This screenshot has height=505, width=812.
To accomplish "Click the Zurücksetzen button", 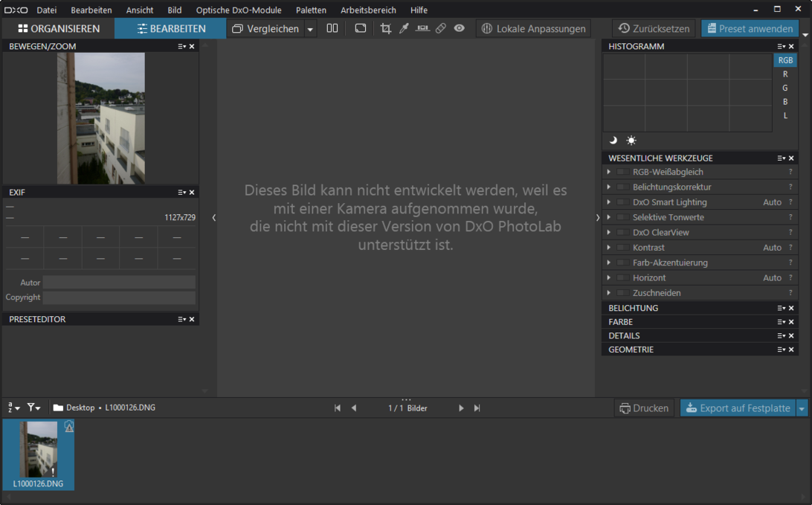I will point(654,29).
